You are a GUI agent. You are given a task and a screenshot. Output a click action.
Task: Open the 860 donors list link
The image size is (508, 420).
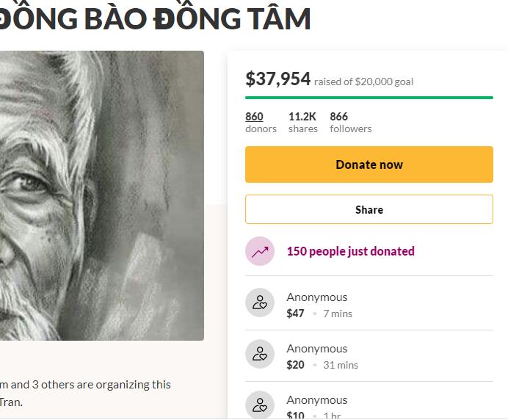point(254,117)
